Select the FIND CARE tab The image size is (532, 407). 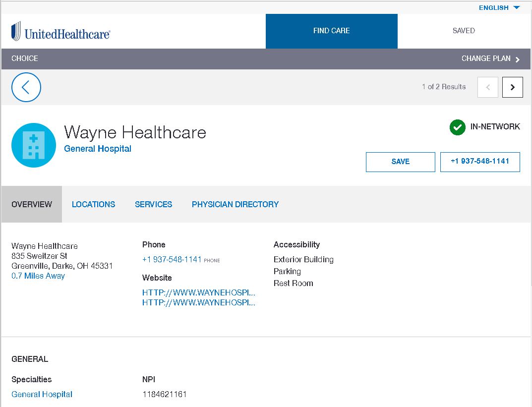(332, 31)
